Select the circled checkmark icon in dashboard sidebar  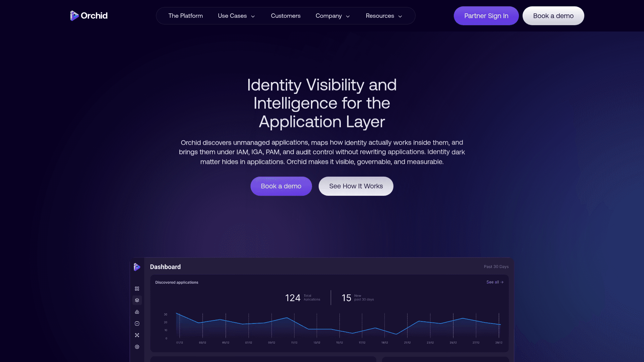[x=137, y=323]
